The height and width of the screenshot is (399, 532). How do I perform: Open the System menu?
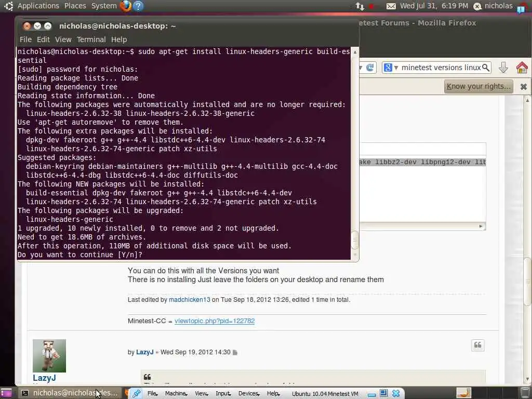[104, 6]
